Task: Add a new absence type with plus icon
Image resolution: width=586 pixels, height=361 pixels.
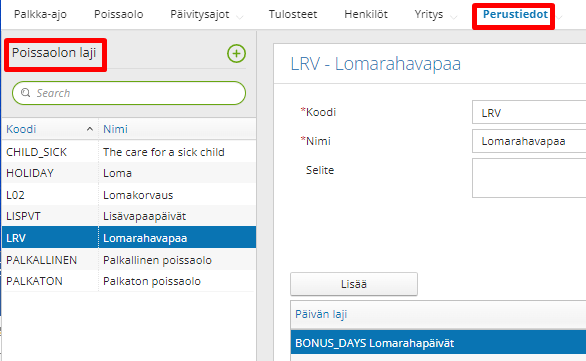Action: click(x=236, y=54)
